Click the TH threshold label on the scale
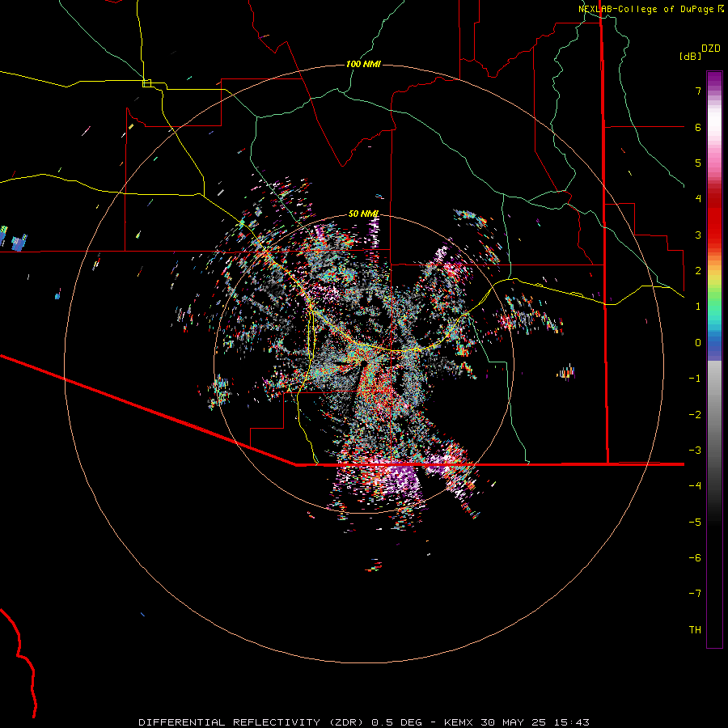The image size is (728, 728). pos(695,630)
